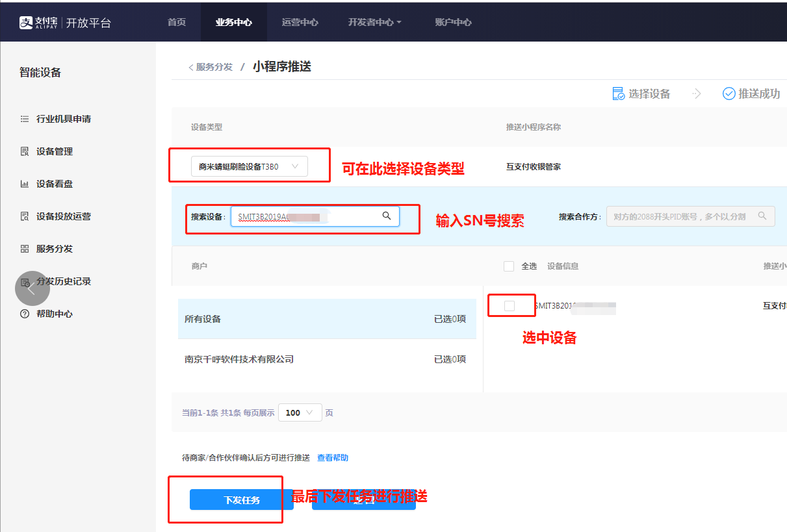Viewport: 787px width, 532px height.
Task: Open the 查看帮助 link
Action: tap(333, 458)
